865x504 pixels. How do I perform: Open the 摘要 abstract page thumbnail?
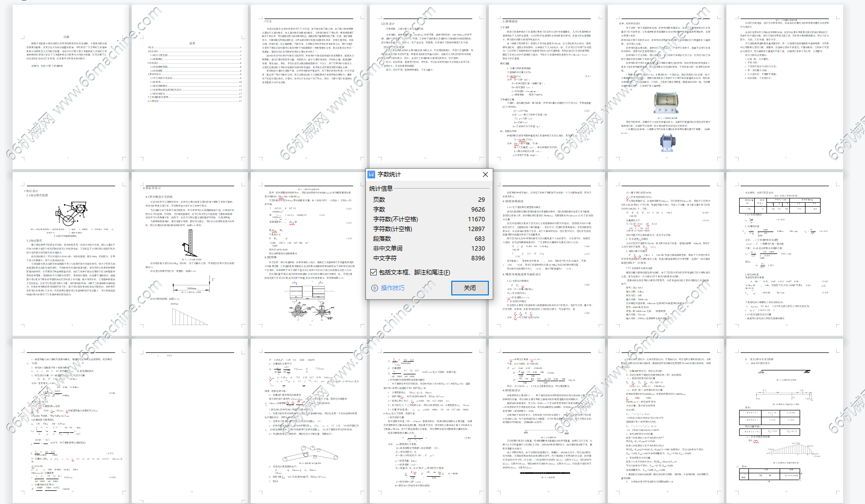pos(71,87)
